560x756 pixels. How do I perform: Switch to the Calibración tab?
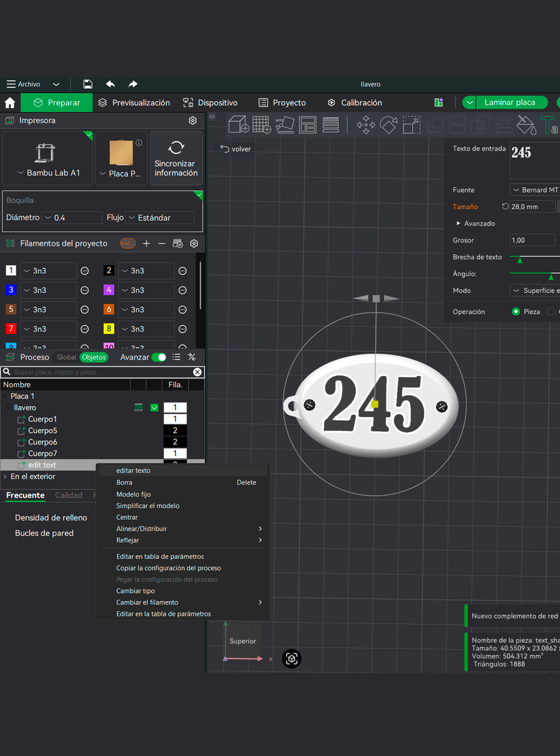click(355, 102)
